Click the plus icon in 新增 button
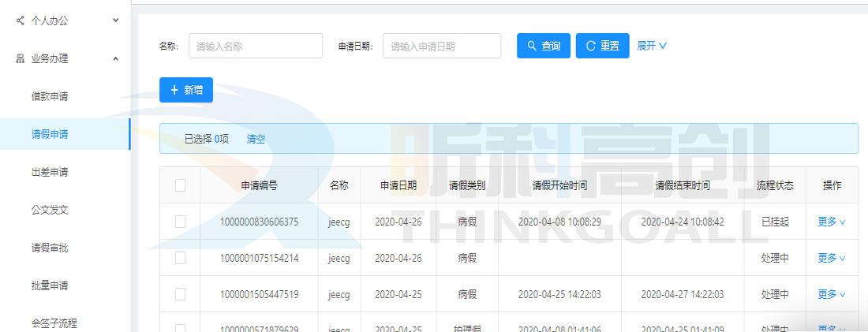The image size is (868, 332). tap(174, 90)
